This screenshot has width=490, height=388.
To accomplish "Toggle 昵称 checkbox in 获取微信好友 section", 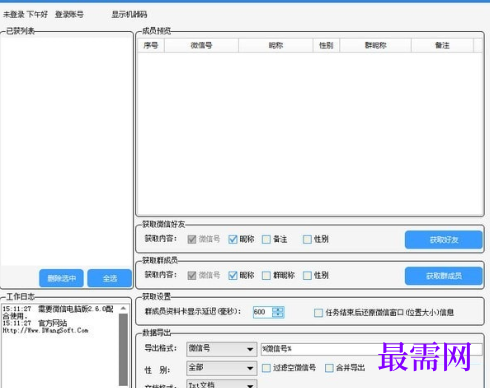I will click(233, 239).
